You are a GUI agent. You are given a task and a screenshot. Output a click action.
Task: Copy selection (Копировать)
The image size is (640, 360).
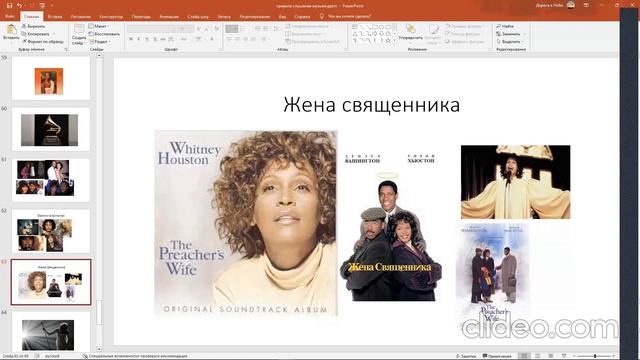(x=36, y=34)
